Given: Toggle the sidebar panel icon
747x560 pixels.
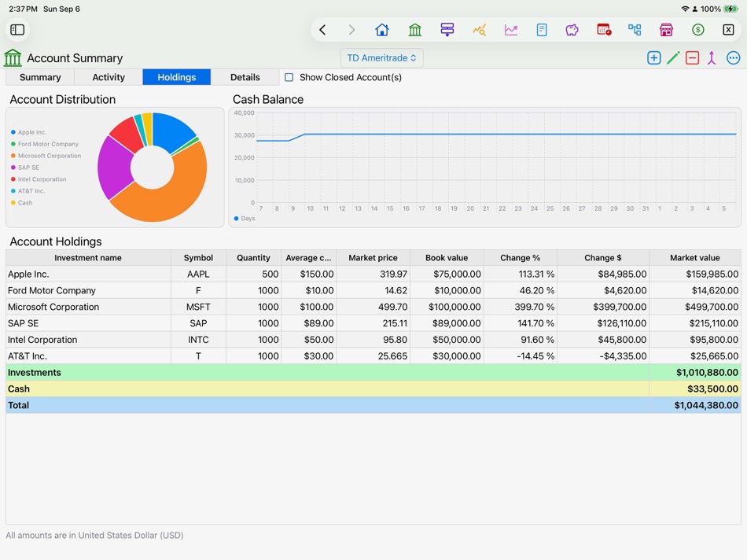Looking at the screenshot, I should (17, 30).
